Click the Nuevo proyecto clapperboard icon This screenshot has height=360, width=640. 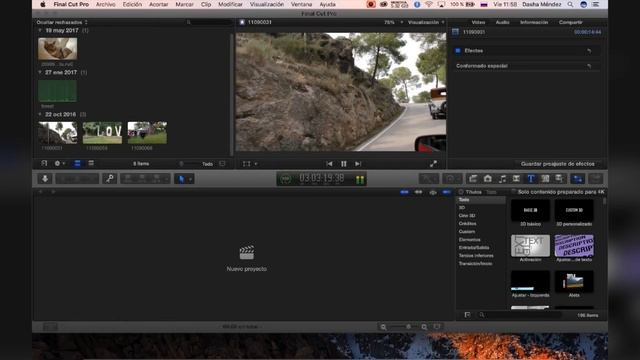(x=247, y=252)
